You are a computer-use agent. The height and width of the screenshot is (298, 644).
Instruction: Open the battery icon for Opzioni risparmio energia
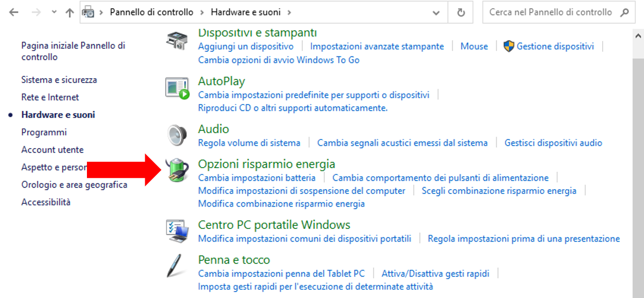tap(177, 171)
